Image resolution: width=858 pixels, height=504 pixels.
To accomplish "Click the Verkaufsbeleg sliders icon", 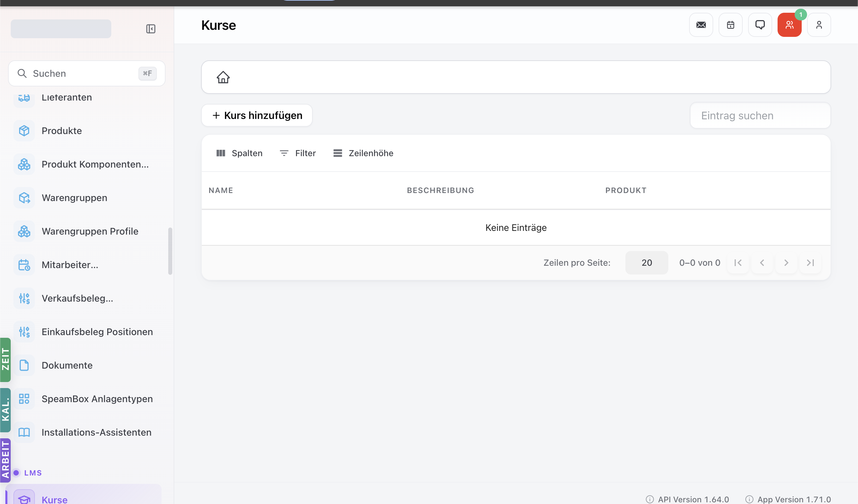I will pos(24,298).
